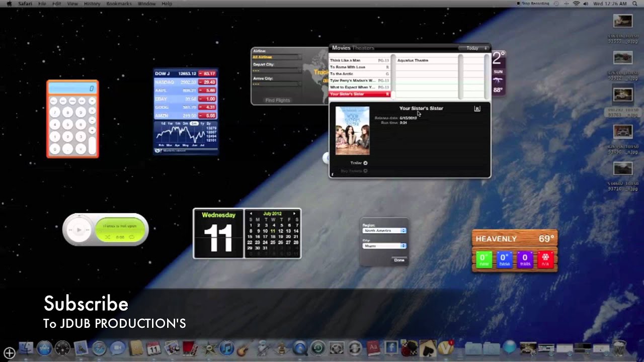Open the widget bar with plus button

[9, 353]
